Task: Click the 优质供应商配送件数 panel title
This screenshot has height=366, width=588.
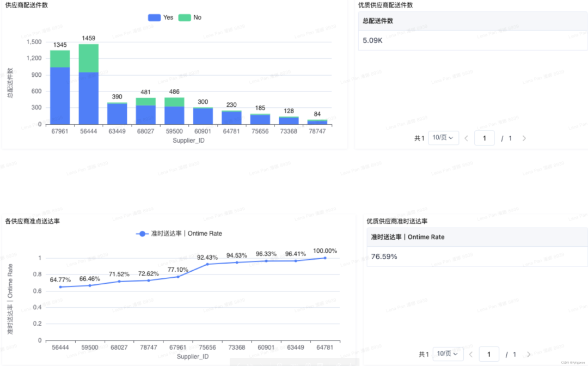Action: [x=385, y=5]
